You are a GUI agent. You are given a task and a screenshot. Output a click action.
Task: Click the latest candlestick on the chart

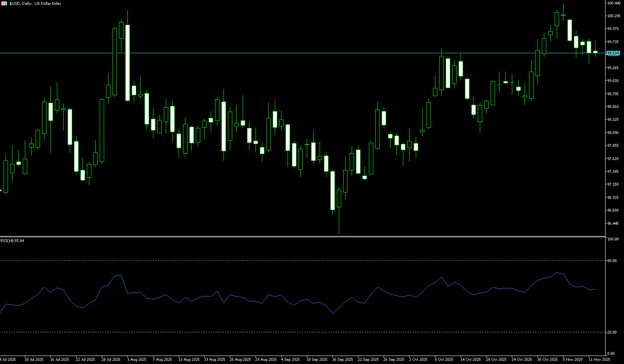596,52
